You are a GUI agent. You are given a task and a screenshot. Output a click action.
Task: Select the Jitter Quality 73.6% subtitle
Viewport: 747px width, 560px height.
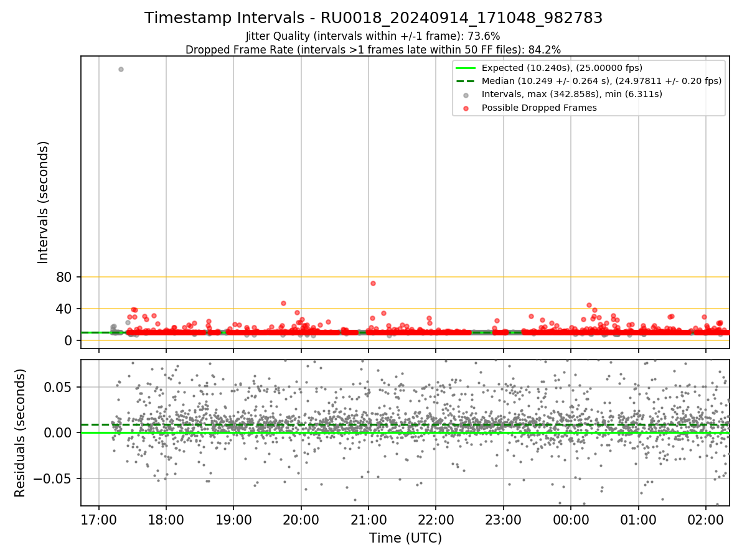pyautogui.click(x=373, y=36)
